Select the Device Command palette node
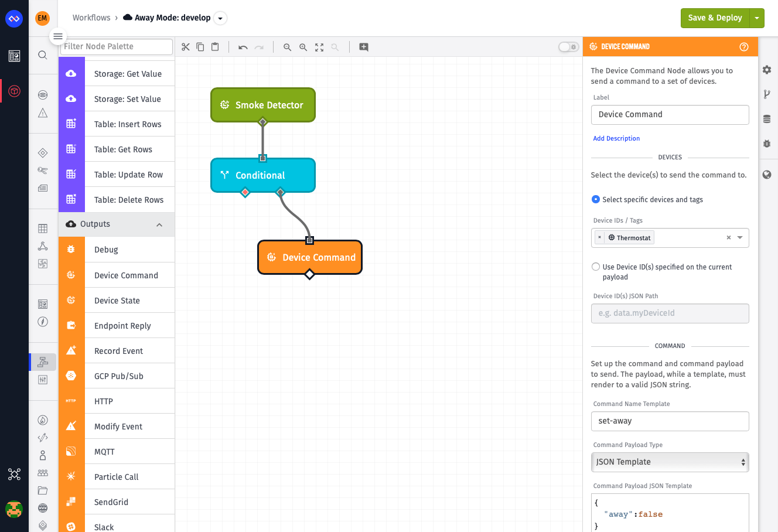 coord(117,275)
